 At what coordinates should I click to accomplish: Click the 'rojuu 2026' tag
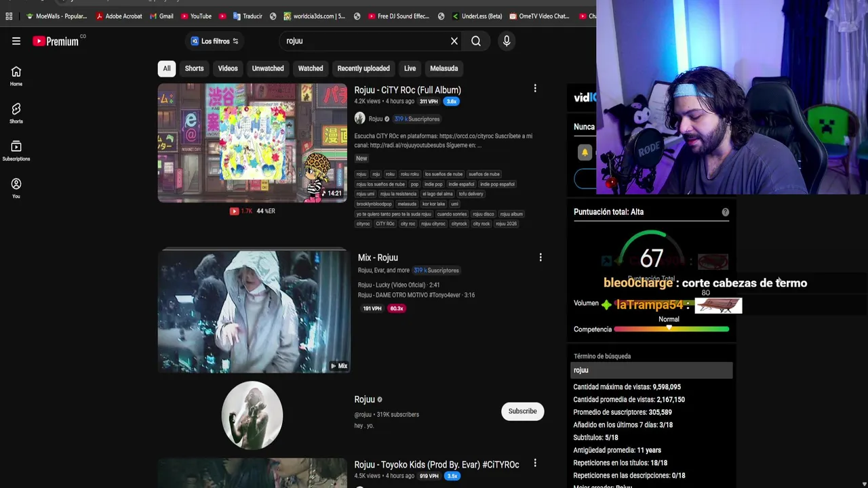[506, 224]
